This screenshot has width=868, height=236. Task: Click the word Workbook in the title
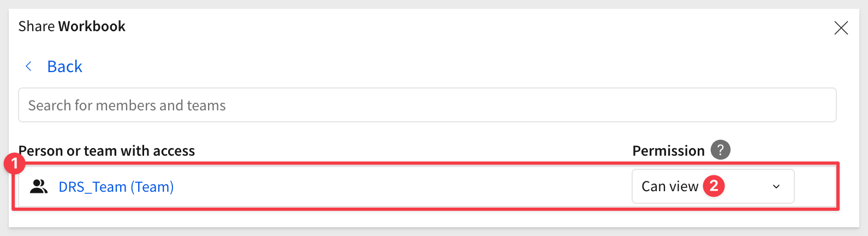(92, 26)
